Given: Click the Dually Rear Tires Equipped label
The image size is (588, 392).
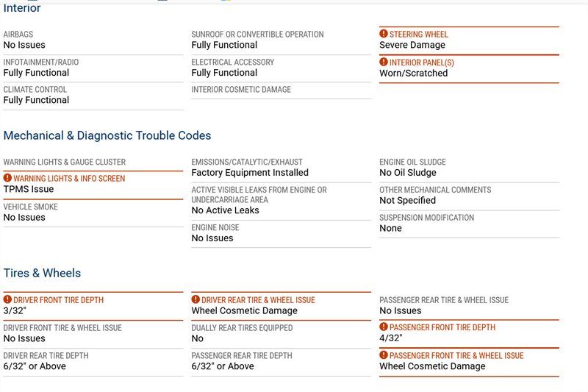Looking at the screenshot, I should click(x=242, y=328).
